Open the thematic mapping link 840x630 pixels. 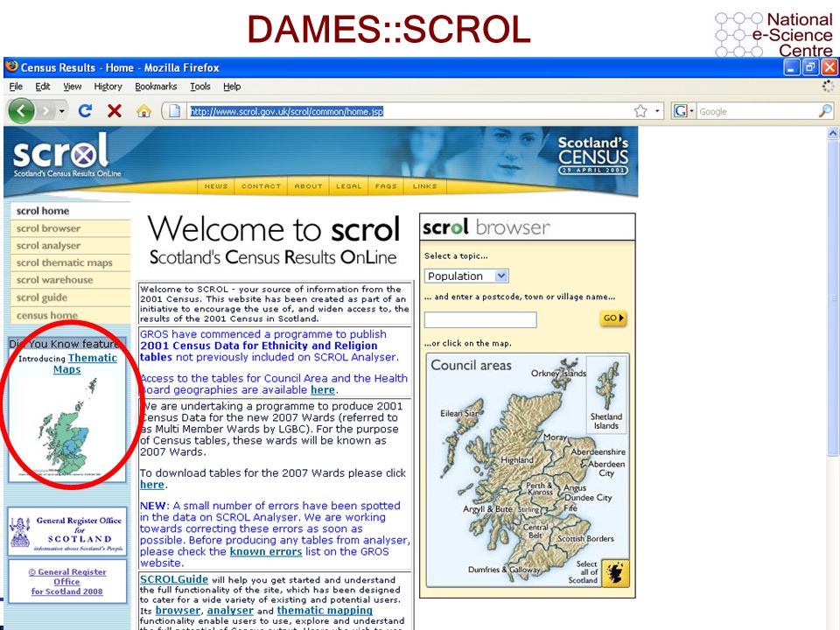[x=325, y=610]
